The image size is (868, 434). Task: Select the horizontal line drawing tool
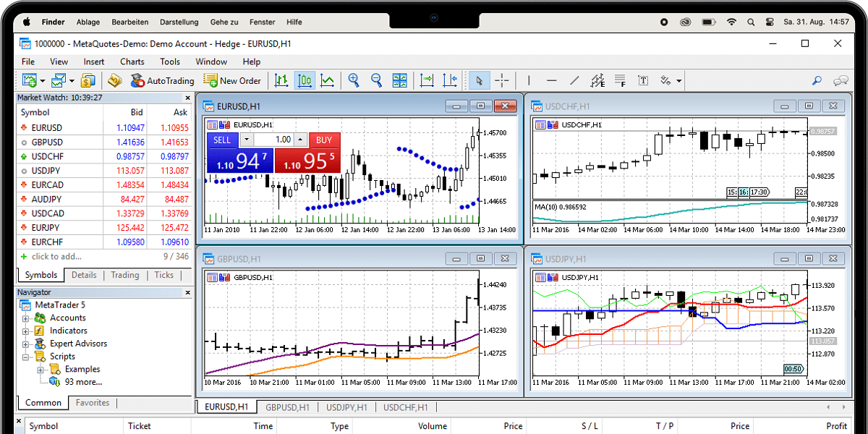[551, 80]
